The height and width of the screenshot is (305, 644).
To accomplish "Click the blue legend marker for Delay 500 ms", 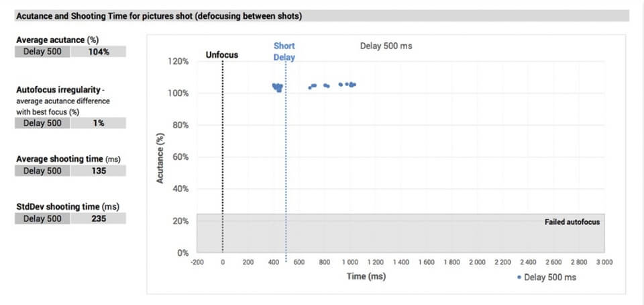I will click(519, 277).
